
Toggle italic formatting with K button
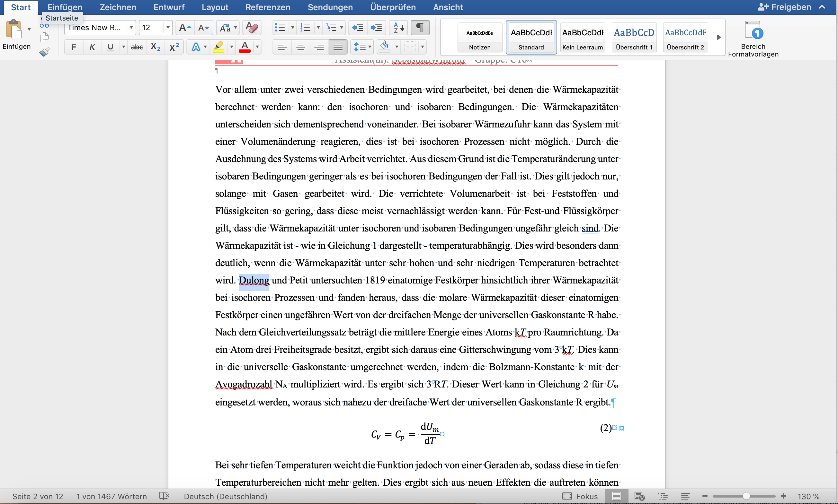point(92,47)
